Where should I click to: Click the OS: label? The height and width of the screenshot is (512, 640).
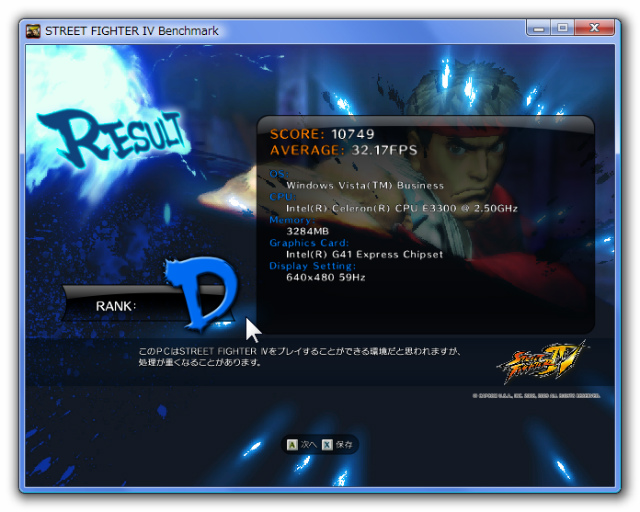279,174
